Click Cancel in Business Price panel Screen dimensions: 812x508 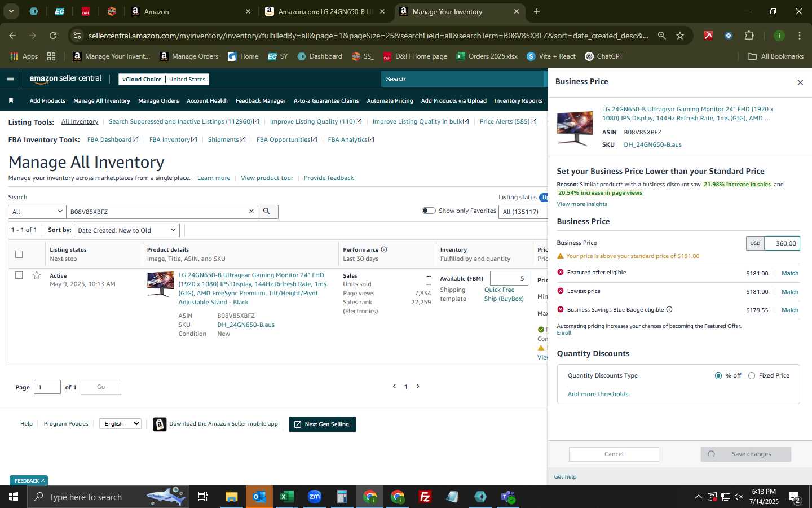(x=614, y=454)
